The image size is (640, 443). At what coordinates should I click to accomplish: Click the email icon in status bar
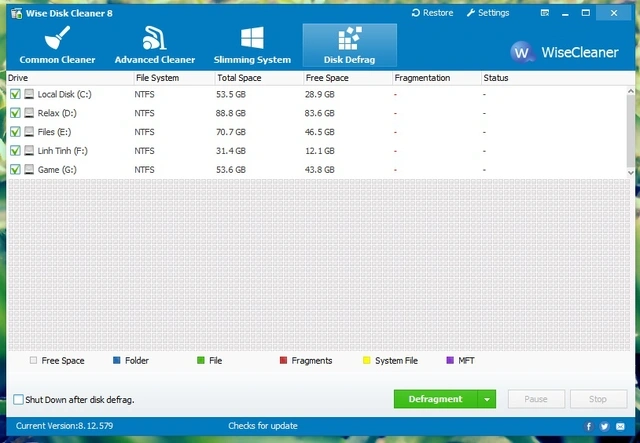[620, 427]
